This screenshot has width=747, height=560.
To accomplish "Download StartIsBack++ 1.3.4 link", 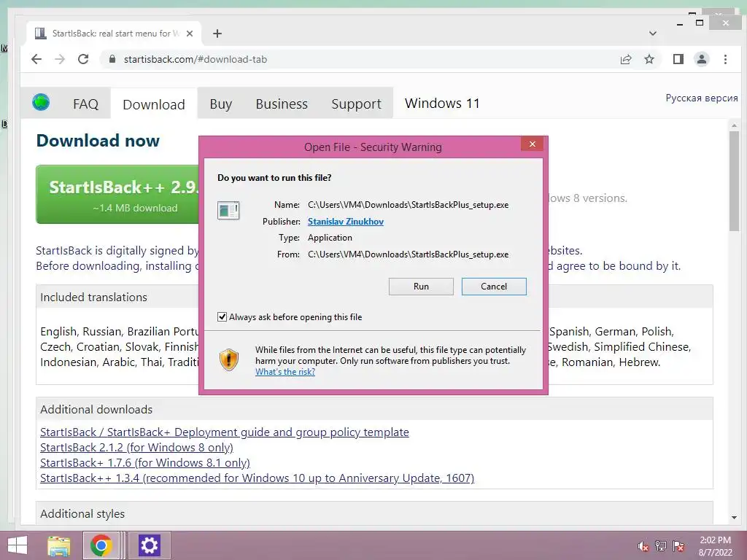I will click(x=258, y=478).
